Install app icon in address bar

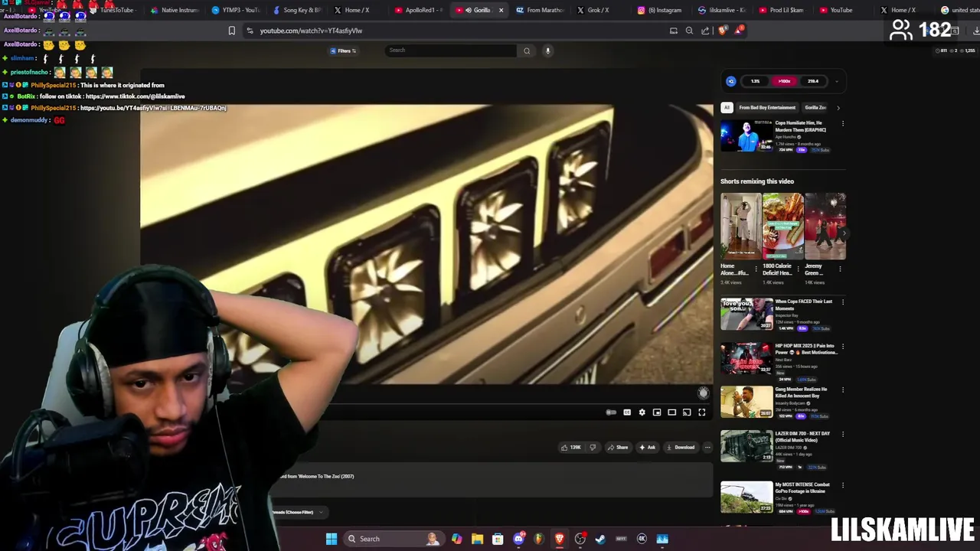pyautogui.click(x=674, y=31)
